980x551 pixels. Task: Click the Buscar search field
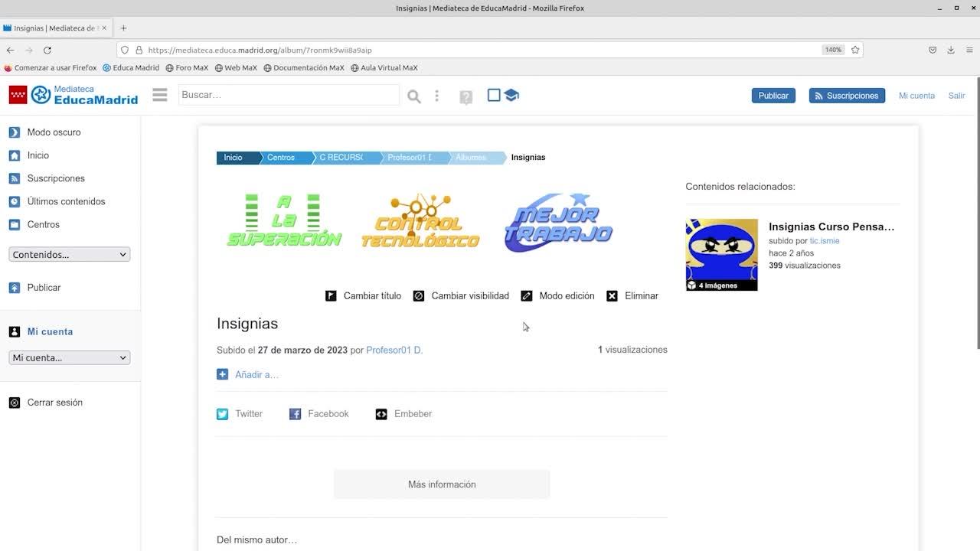click(289, 95)
